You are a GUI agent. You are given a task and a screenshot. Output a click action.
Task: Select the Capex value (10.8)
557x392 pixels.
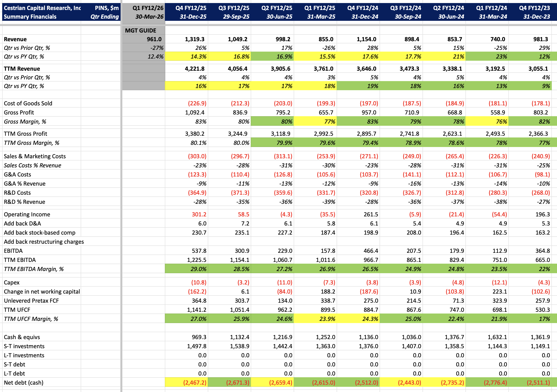tap(198, 283)
